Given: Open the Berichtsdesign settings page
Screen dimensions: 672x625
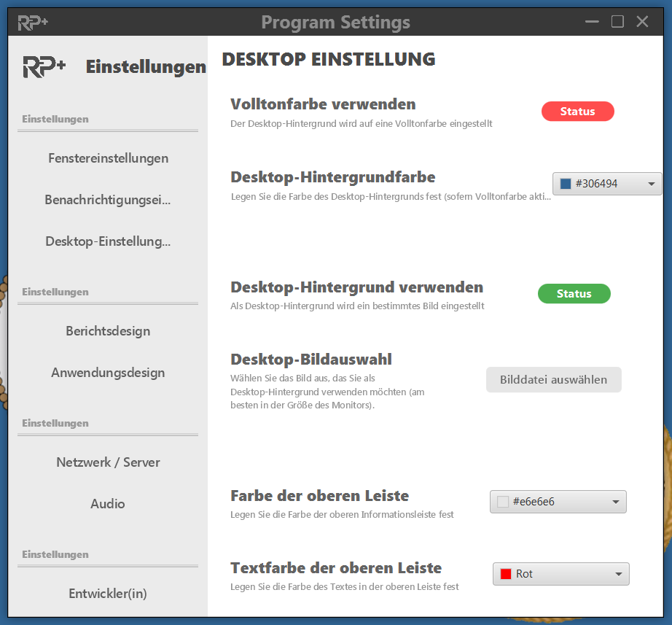Looking at the screenshot, I should pyautogui.click(x=108, y=331).
